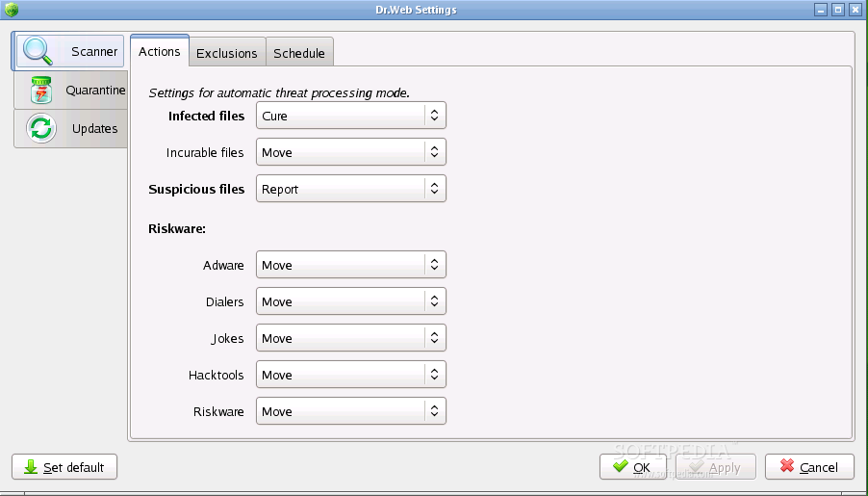Click the 'Infected files' label
The height and width of the screenshot is (496, 868).
point(207,116)
